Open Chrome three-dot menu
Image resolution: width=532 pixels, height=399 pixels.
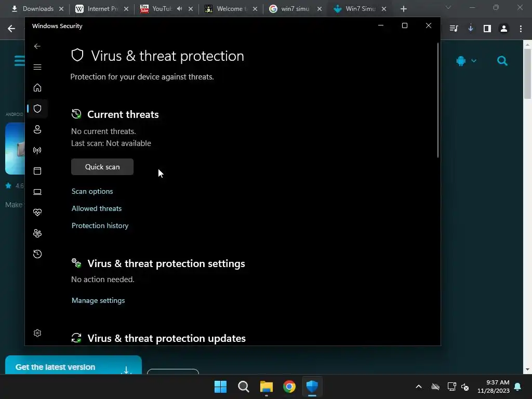(x=521, y=29)
